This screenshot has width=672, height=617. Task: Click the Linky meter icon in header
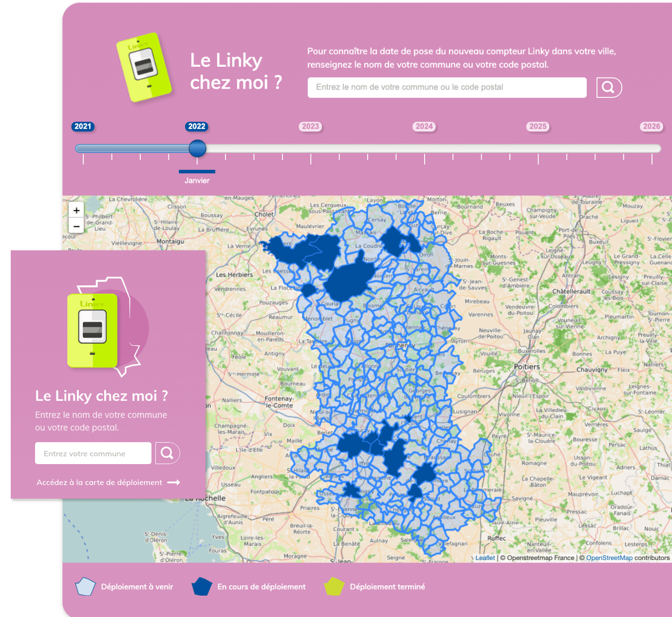144,67
